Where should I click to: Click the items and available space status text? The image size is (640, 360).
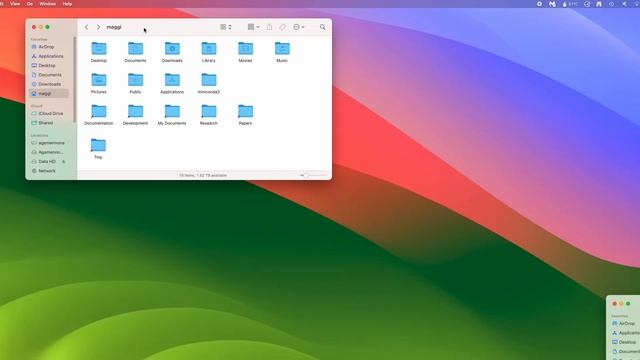[x=203, y=176]
